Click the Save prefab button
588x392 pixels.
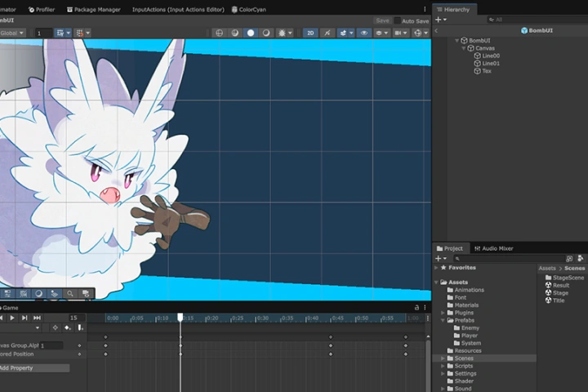382,20
